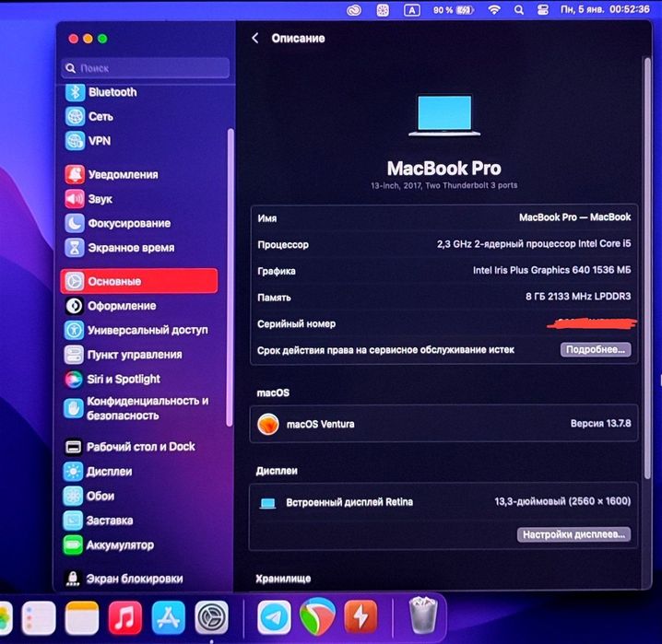Click the MacBook Pro laptop image
This screenshot has height=644, width=662.
click(444, 115)
